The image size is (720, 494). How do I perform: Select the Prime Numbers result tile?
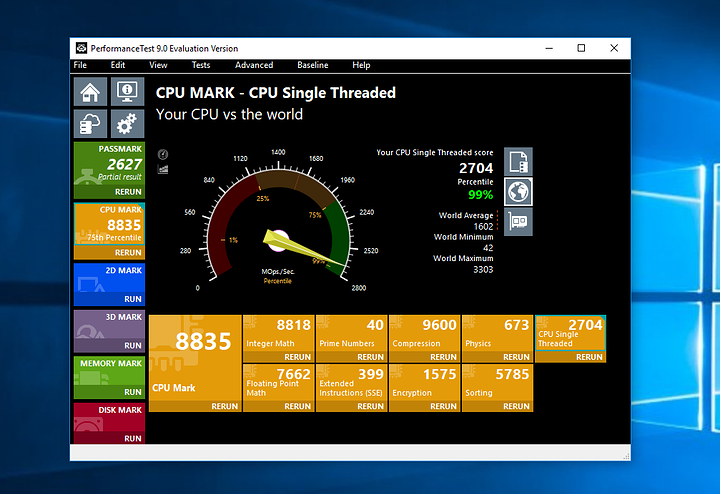350,333
